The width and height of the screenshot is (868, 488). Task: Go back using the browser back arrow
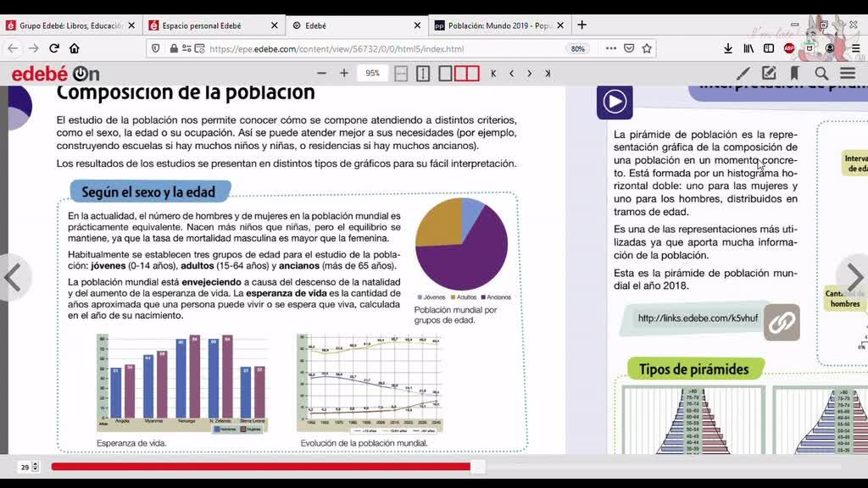tap(13, 48)
